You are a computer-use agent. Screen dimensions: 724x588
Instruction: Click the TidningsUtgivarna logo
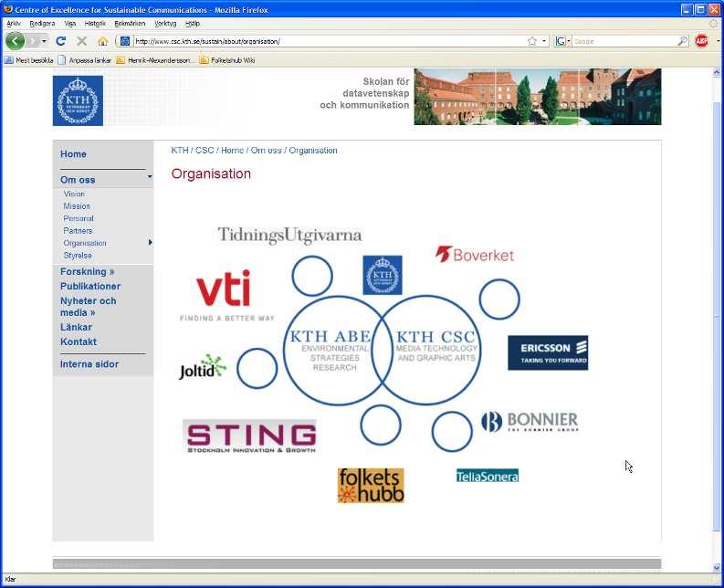289,235
